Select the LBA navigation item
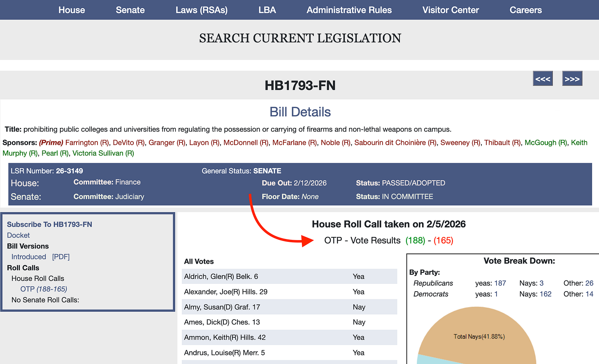This screenshot has height=364, width=599. (267, 10)
